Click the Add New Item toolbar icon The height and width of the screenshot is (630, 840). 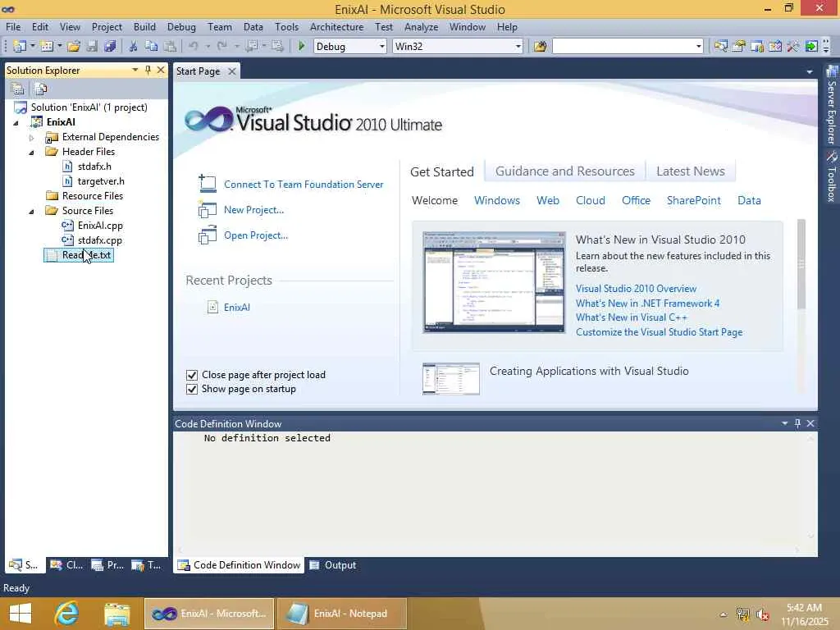click(47, 47)
